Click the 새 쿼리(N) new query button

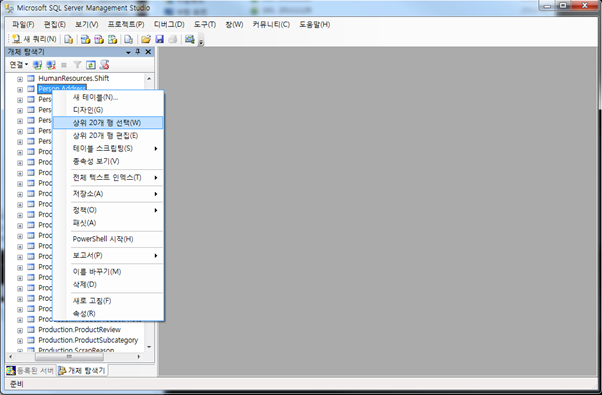pyautogui.click(x=34, y=39)
